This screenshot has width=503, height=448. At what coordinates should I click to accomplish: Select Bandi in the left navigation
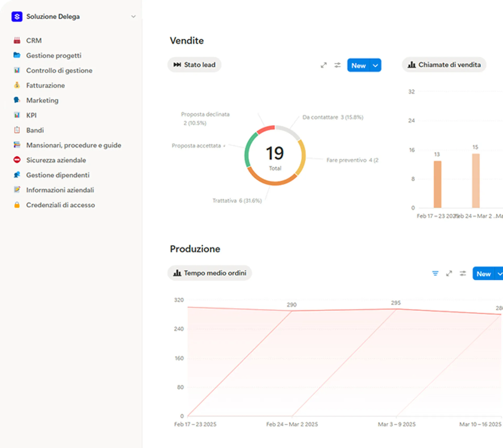(x=35, y=130)
